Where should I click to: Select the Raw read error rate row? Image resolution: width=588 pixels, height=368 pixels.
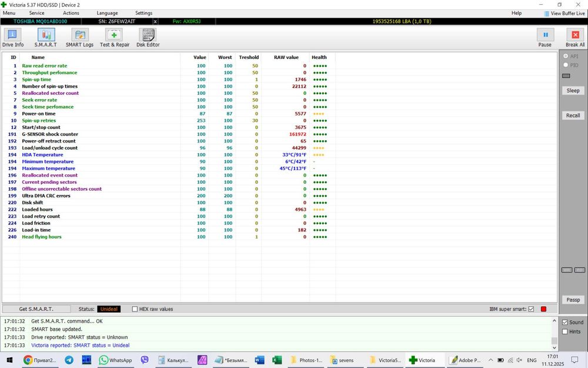[x=168, y=66]
